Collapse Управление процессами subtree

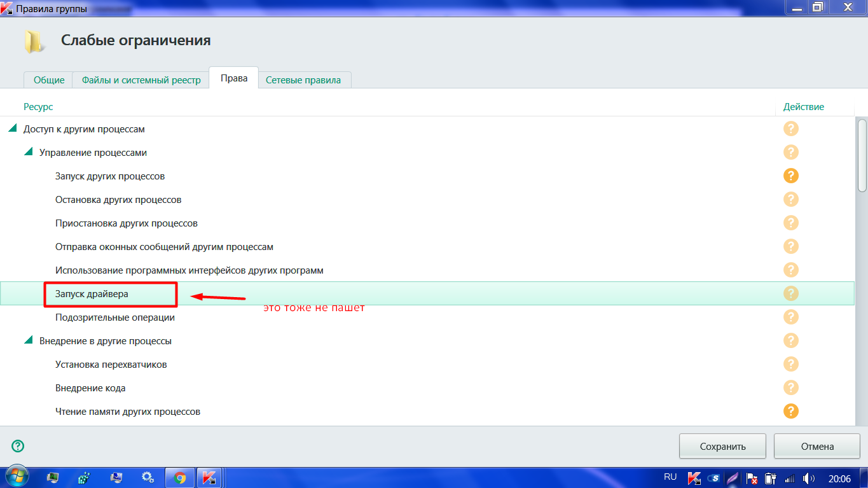point(28,153)
